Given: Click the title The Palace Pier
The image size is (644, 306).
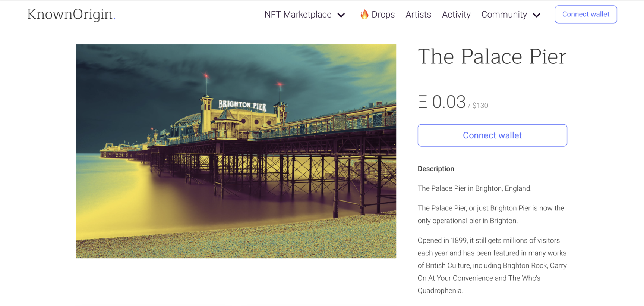Looking at the screenshot, I should (492, 57).
